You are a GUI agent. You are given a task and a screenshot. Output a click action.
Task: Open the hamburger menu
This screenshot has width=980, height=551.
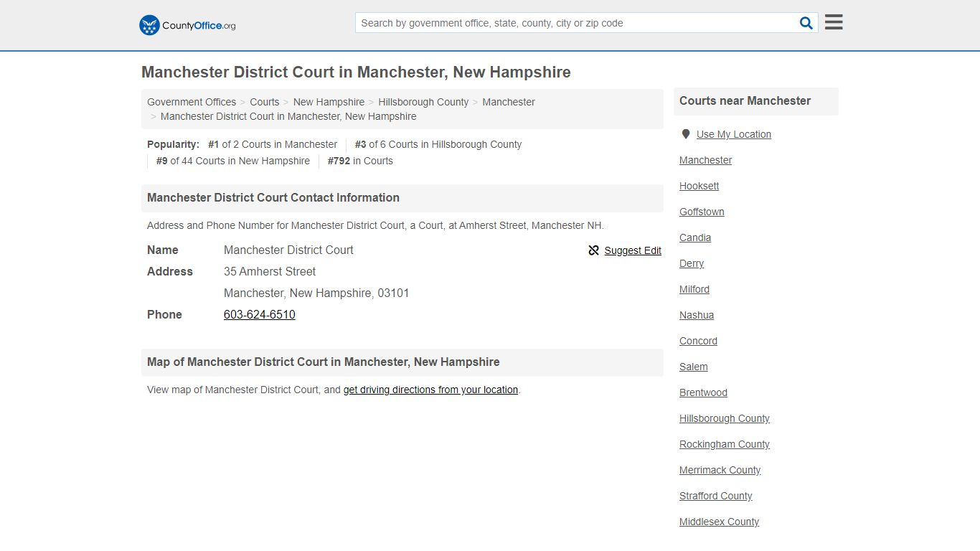point(834,22)
